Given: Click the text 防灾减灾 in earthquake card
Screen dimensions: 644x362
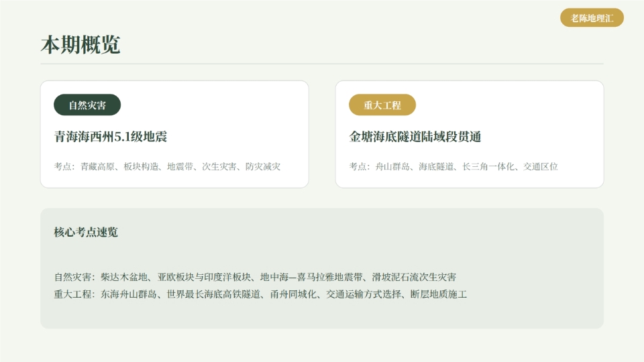Looking at the screenshot, I should tap(263, 167).
